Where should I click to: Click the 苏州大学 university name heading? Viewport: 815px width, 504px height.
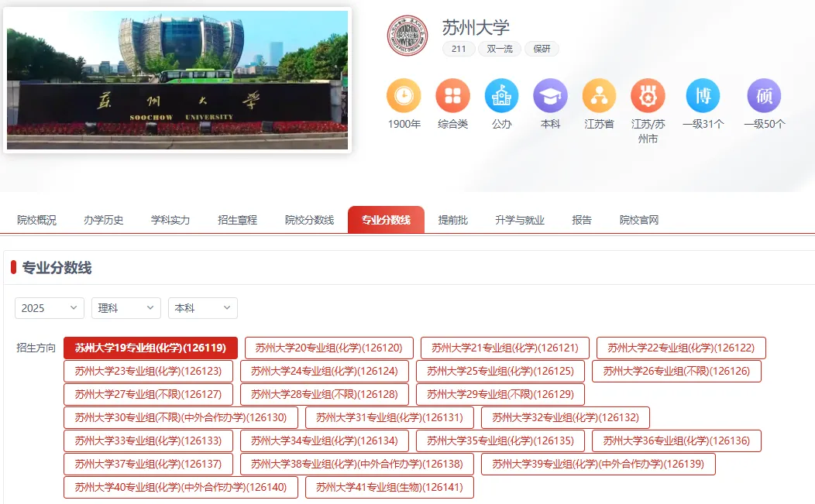coord(476,28)
